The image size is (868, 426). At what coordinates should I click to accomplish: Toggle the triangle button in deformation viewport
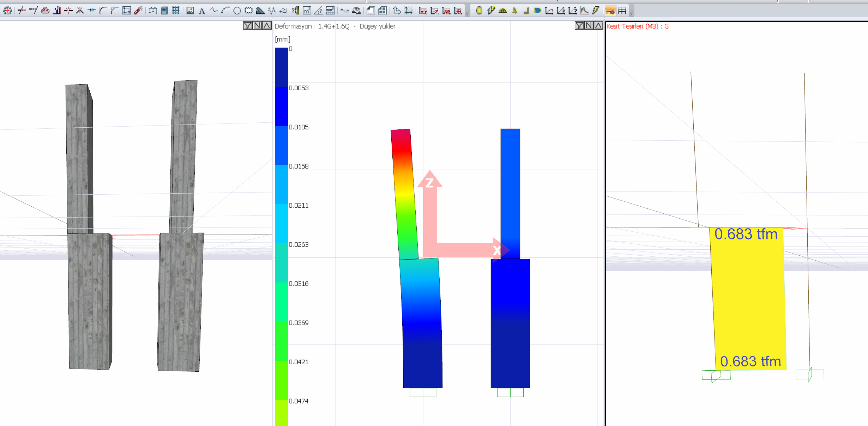(x=599, y=25)
